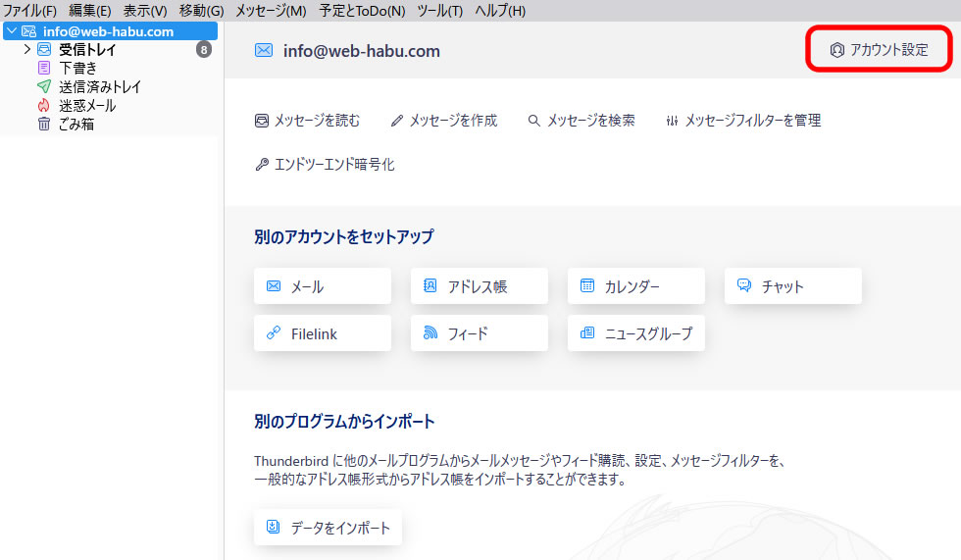The height and width of the screenshot is (560, 961).
Task: Collapse the info@web-habu.com account tree
Action: click(11, 31)
